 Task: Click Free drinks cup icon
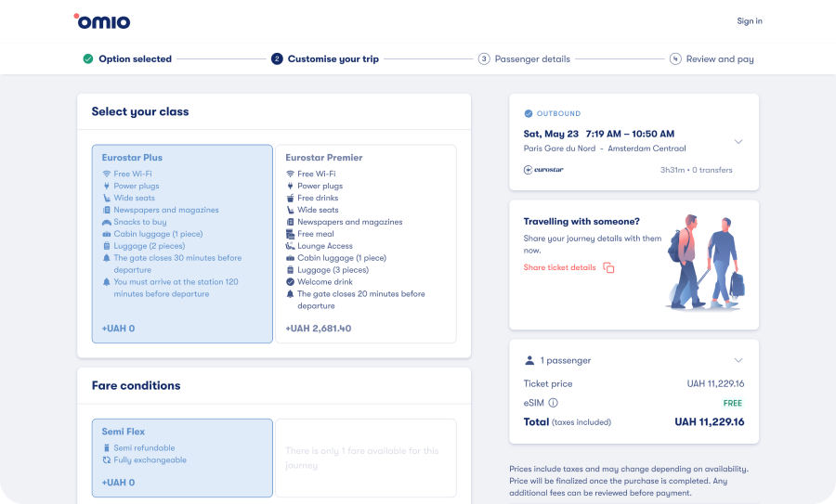click(x=290, y=199)
